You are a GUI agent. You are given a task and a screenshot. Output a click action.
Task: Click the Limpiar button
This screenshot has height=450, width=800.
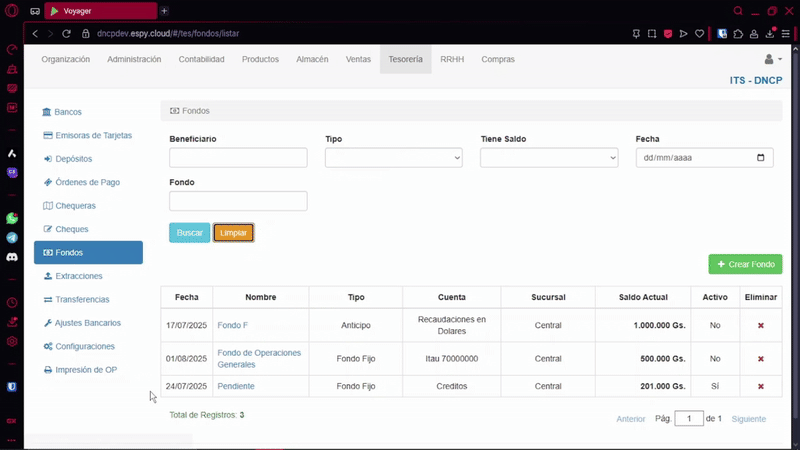233,233
